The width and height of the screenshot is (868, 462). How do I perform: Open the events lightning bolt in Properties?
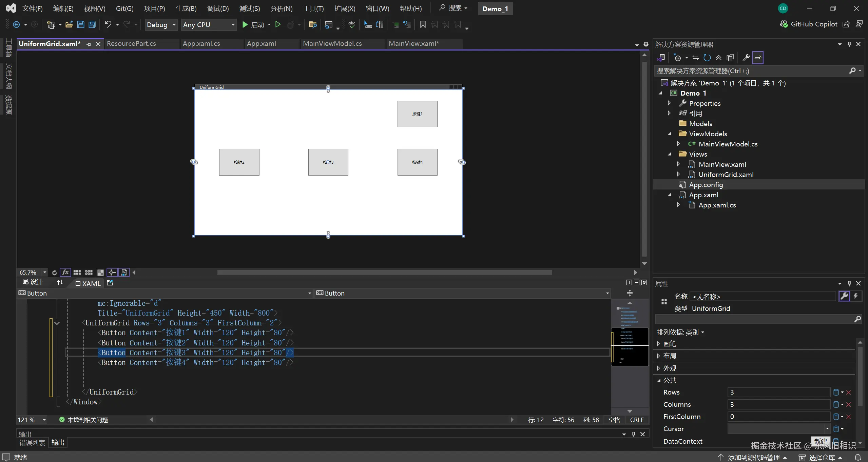(856, 296)
